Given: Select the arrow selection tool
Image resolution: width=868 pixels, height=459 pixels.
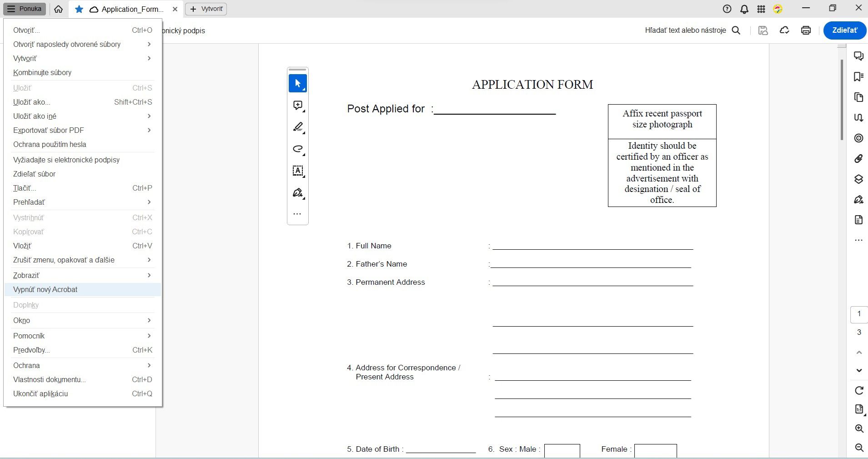Looking at the screenshot, I should (x=298, y=83).
